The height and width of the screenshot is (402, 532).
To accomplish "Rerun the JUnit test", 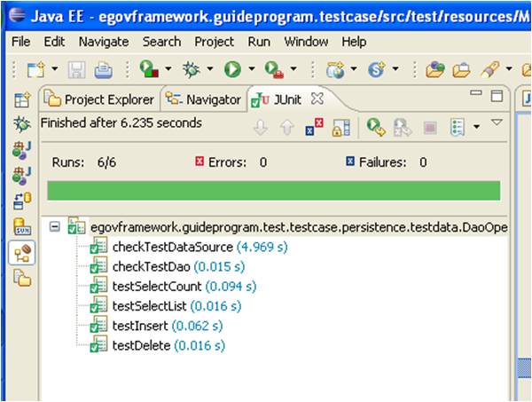I will coord(376,127).
